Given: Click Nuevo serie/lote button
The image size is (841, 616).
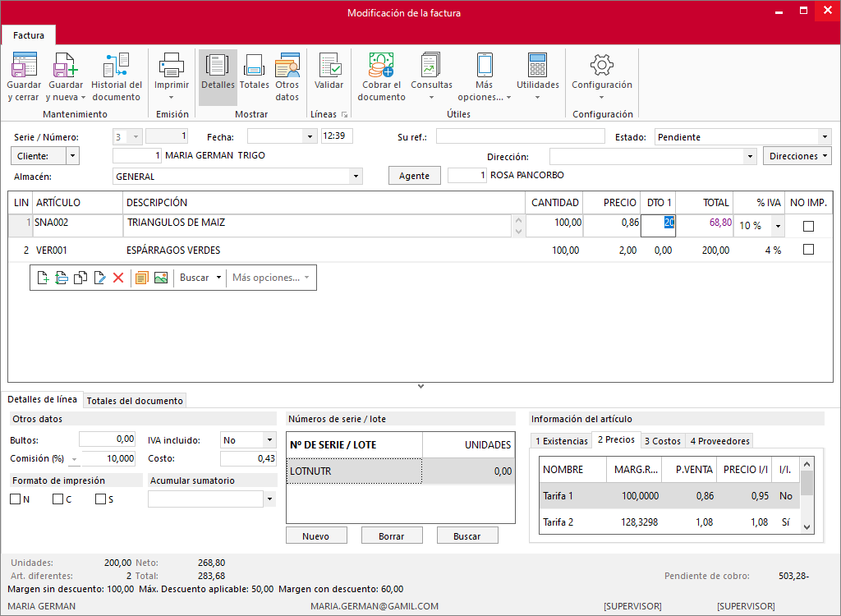Looking at the screenshot, I should click(316, 536).
